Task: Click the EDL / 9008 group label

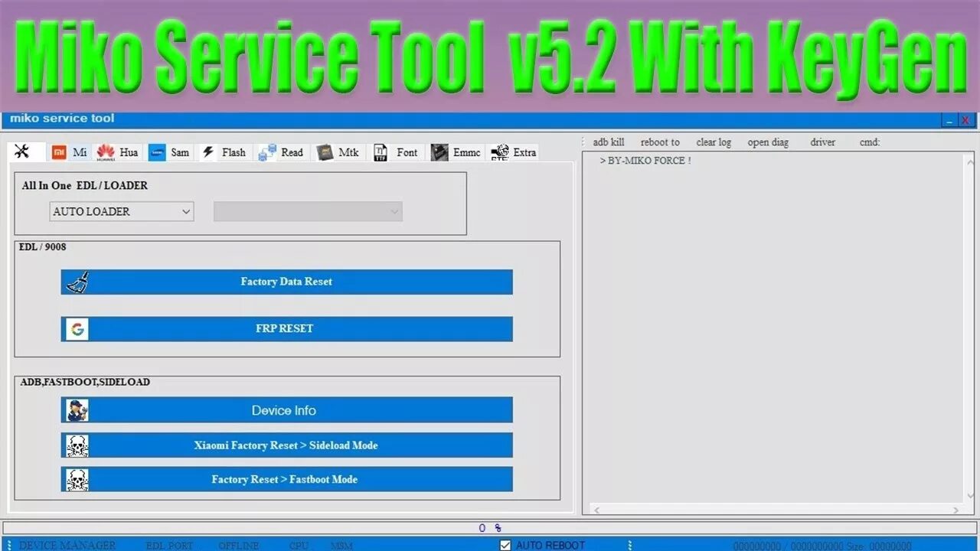Action: click(x=42, y=246)
